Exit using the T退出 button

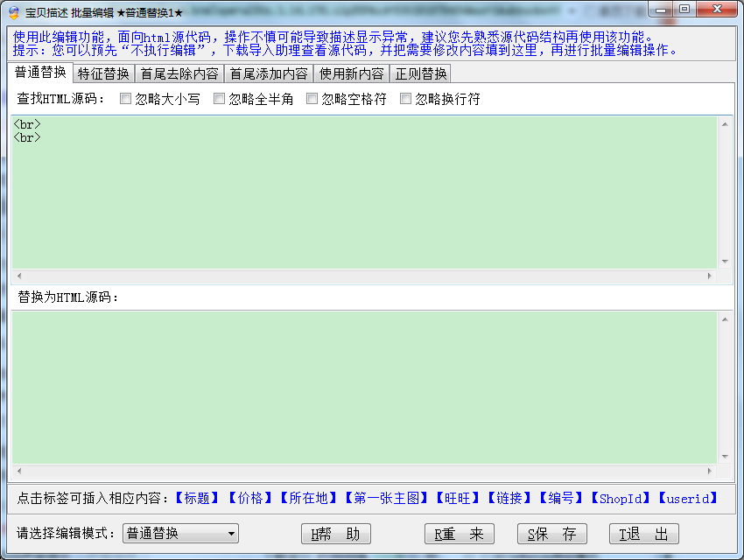point(644,534)
